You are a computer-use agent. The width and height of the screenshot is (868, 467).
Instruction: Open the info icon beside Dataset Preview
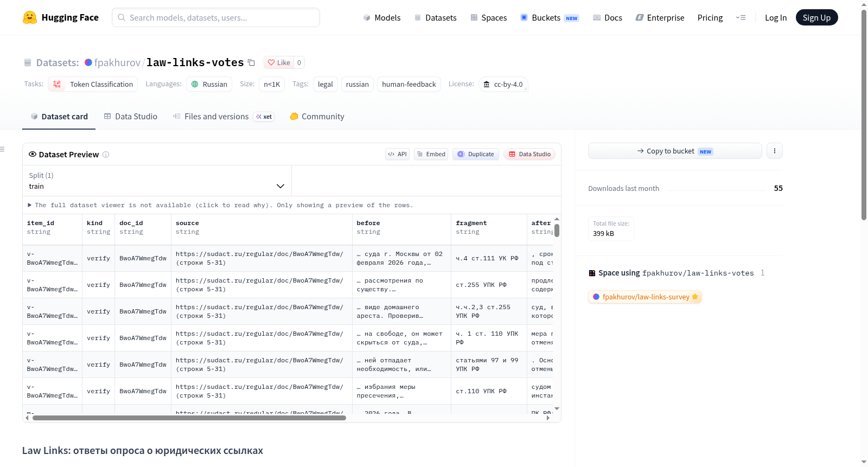(x=106, y=155)
